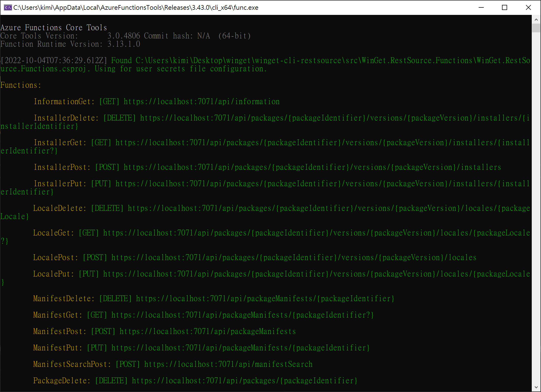This screenshot has width=541, height=392.
Task: Click the InstallerPut function name
Action: click(x=60, y=184)
